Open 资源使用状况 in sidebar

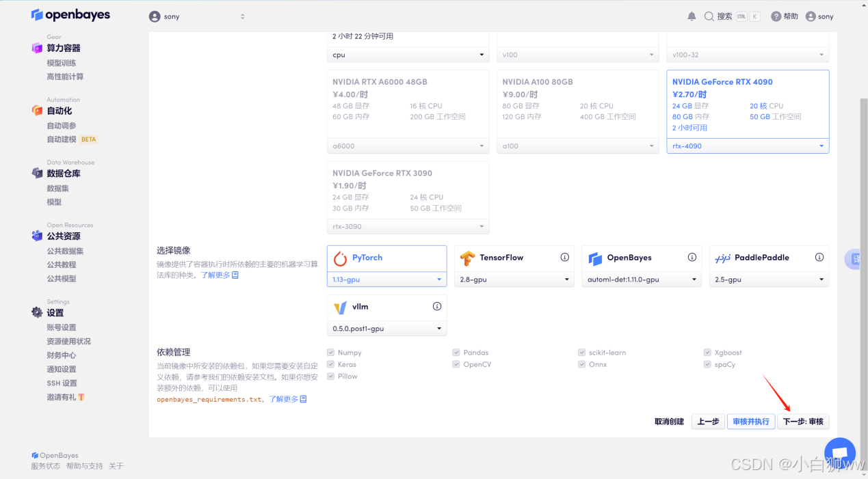[x=68, y=341]
